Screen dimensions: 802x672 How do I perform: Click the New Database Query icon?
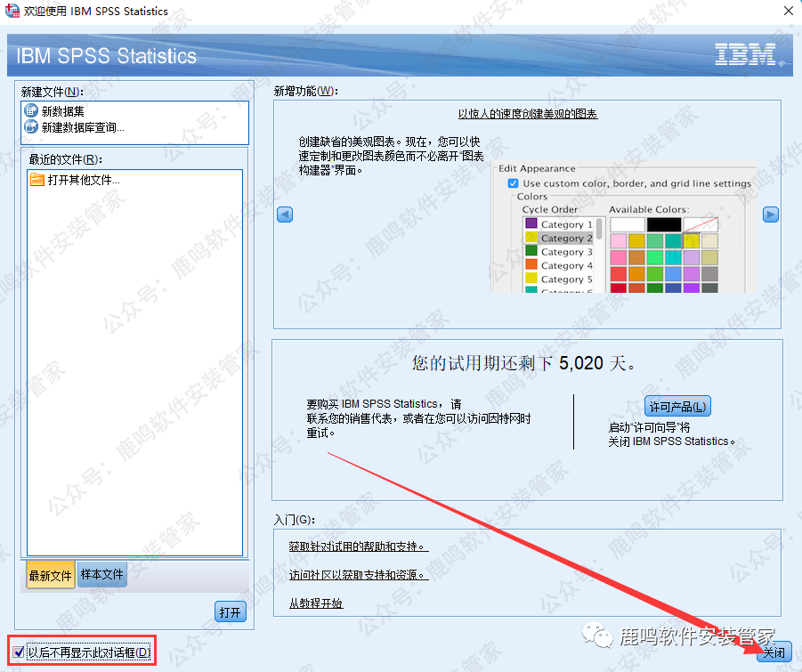click(x=31, y=126)
